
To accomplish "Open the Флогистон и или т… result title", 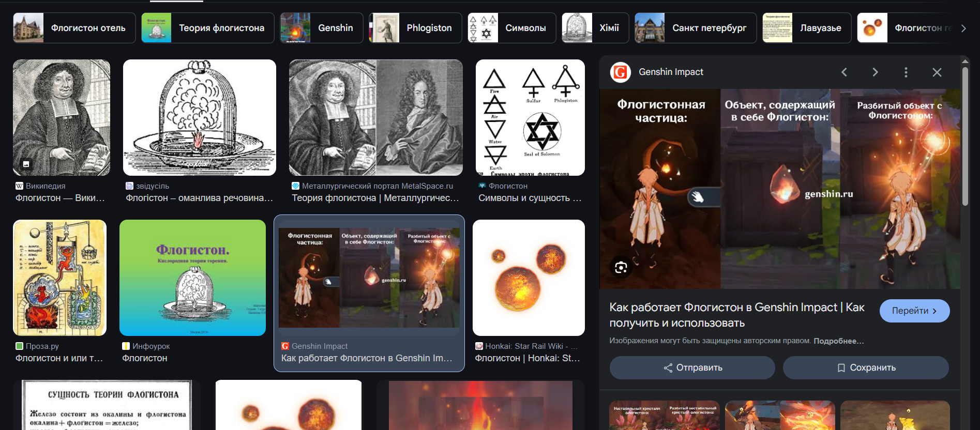I will (59, 358).
